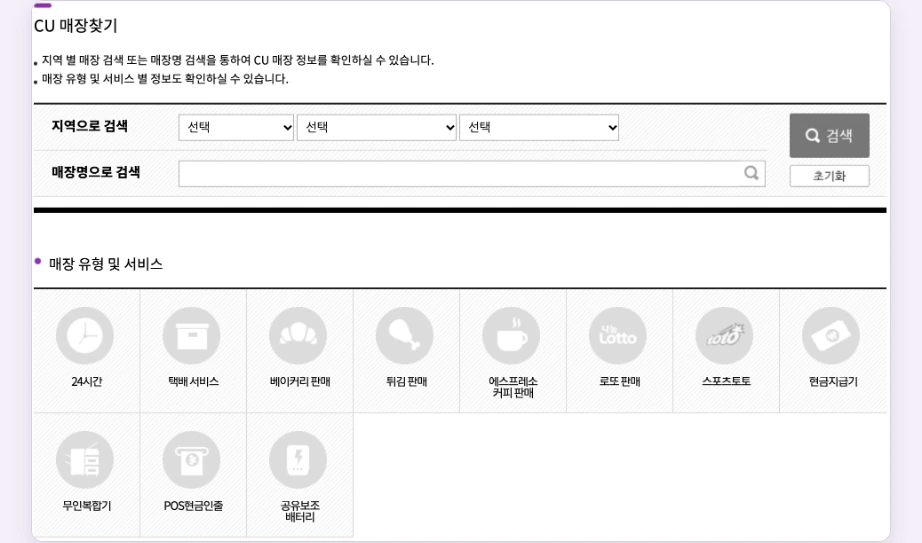Click the 현금지급기 label text
The width and height of the screenshot is (922, 543).
coord(833,381)
